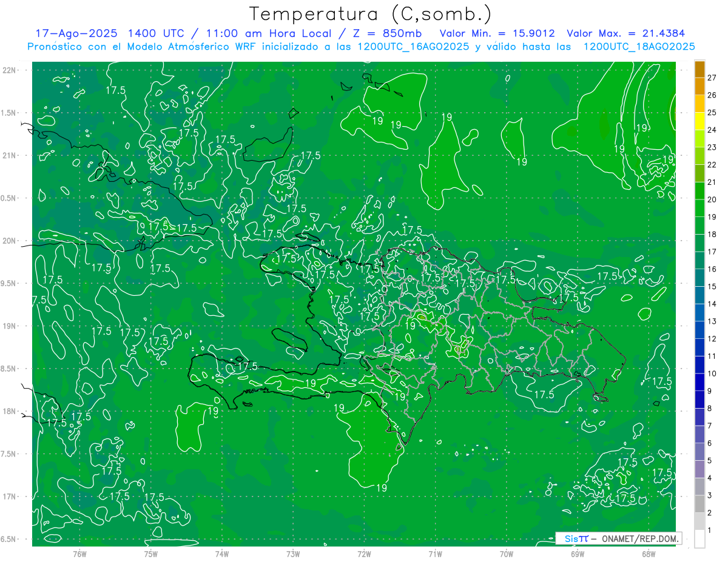
Task: Click the title "Temperatura (C,somb.)"
Action: point(370,14)
